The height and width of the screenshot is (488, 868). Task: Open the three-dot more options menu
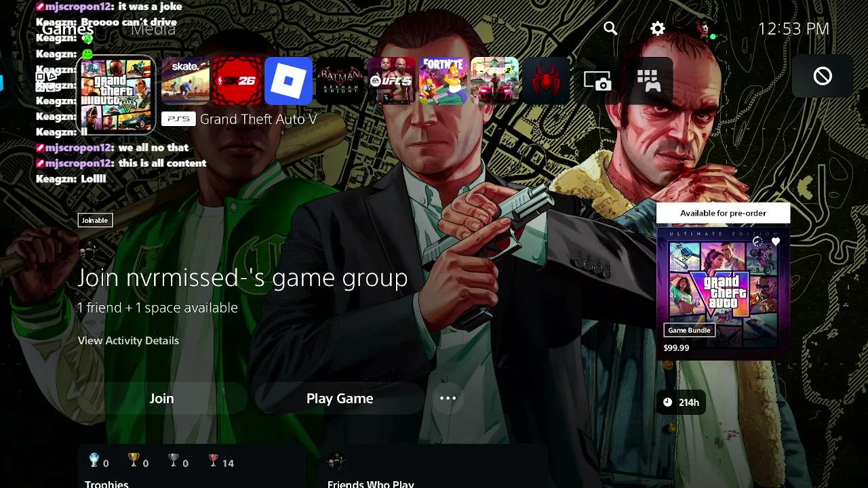click(448, 399)
